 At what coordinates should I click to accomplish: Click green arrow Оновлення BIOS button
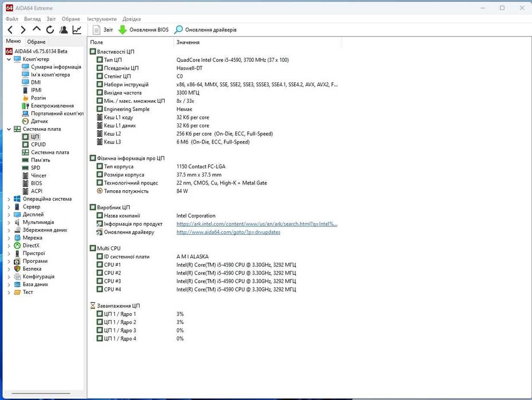143,30
